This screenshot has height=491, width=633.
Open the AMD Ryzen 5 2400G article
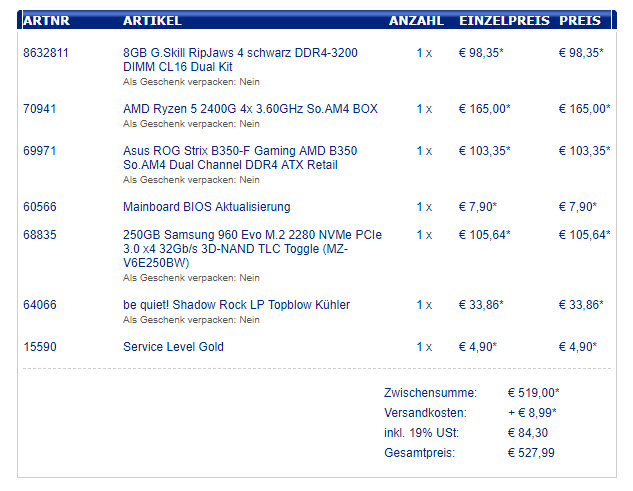pos(250,109)
